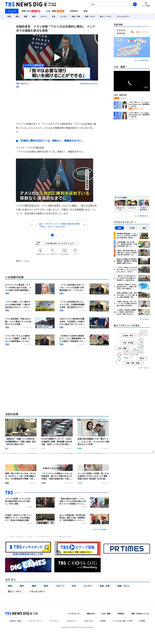Click この記事を読んでいかがでしたか？ feedback box
This screenshot has width=155, height=644.
coord(60,243)
